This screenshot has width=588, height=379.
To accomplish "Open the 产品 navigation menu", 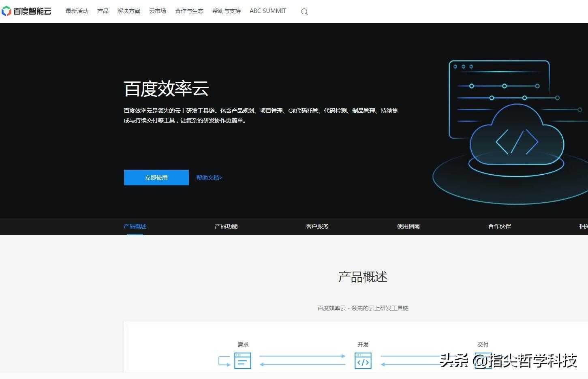I will click(x=103, y=11).
